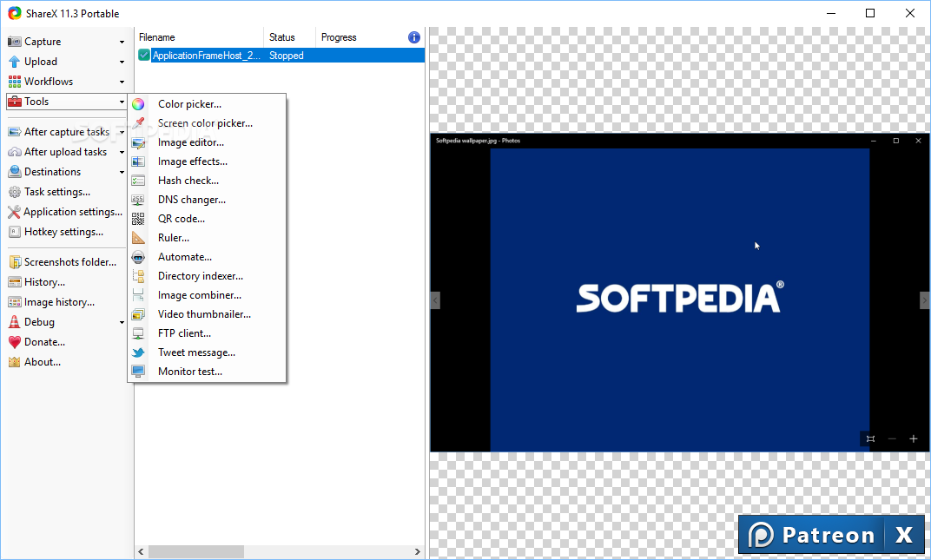This screenshot has height=560, width=931.
Task: Click the QR code icon
Action: pyautogui.click(x=138, y=219)
